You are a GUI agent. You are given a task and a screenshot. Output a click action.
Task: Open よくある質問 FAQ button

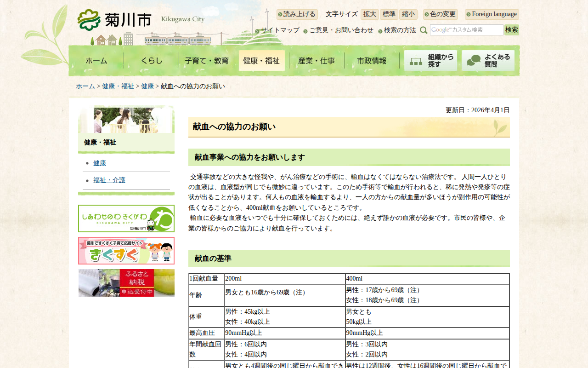click(x=488, y=60)
